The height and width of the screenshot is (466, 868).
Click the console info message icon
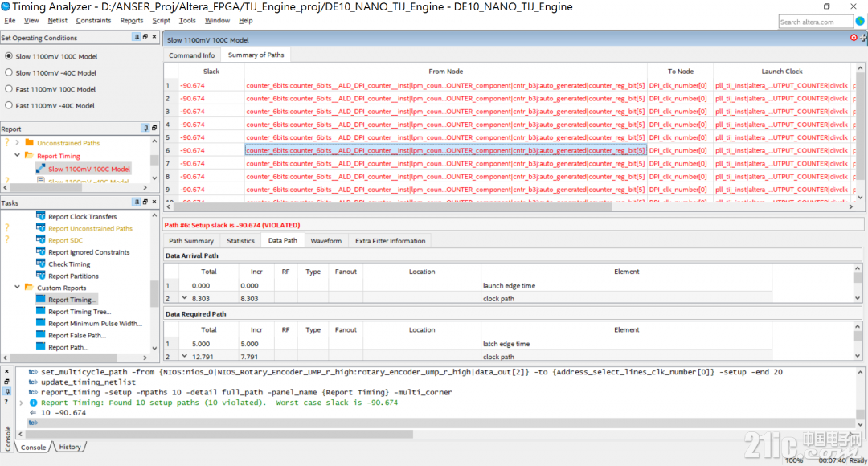(33, 403)
